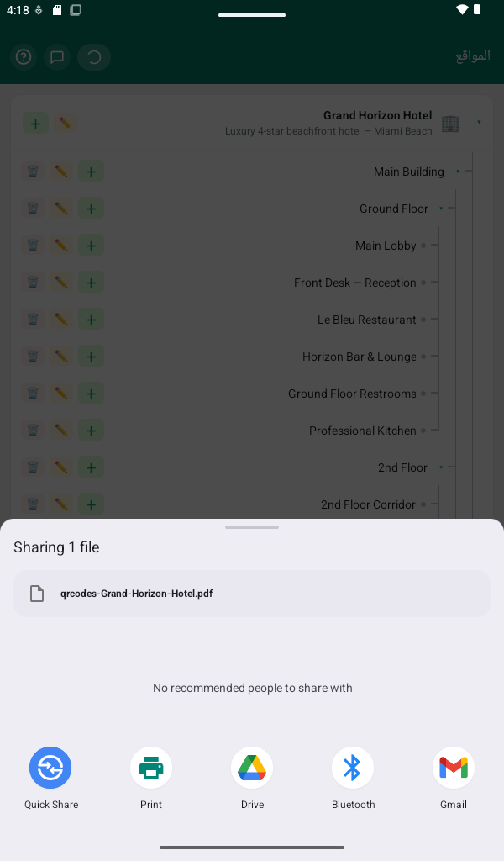Select Horizon Bar & Lounge item
Image resolution: width=504 pixels, height=861 pixels.
(360, 357)
